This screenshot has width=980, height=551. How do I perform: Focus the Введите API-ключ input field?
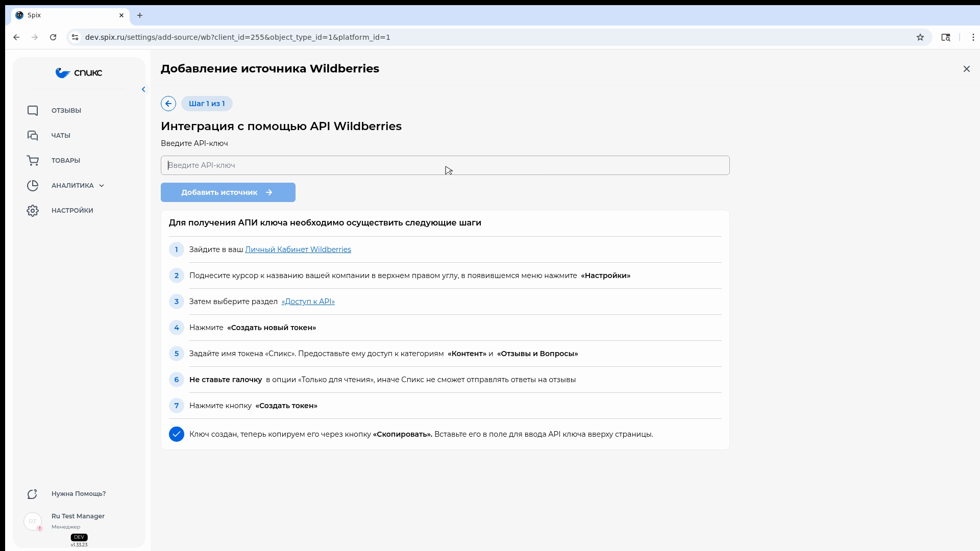pyautogui.click(x=445, y=165)
